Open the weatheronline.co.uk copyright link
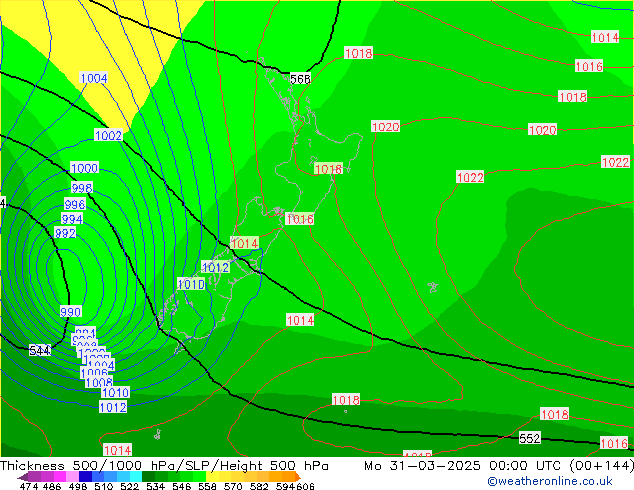Viewport: 634px width, 490px height. point(550,481)
